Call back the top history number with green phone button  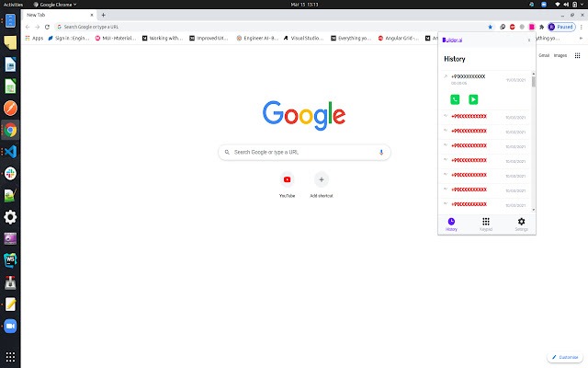[x=455, y=99]
